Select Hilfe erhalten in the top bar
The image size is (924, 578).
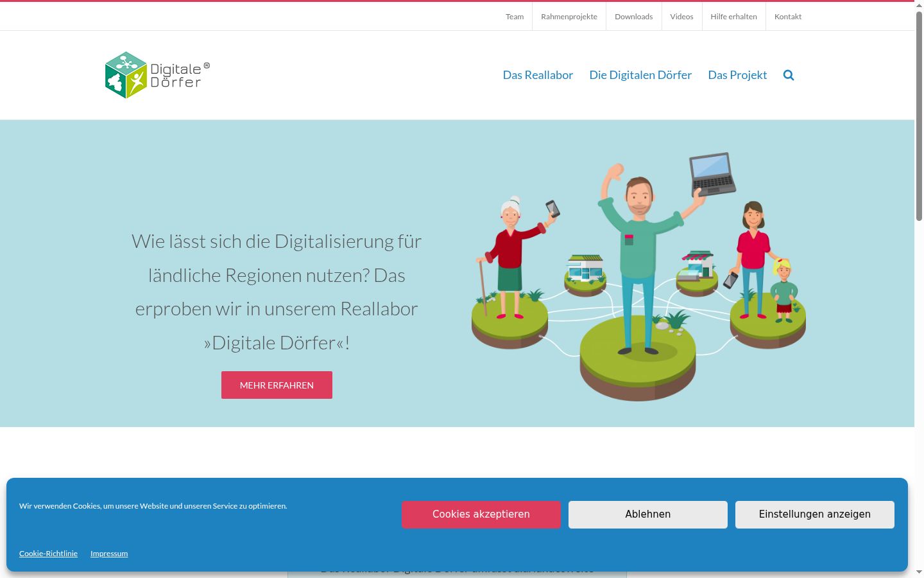pyautogui.click(x=733, y=17)
